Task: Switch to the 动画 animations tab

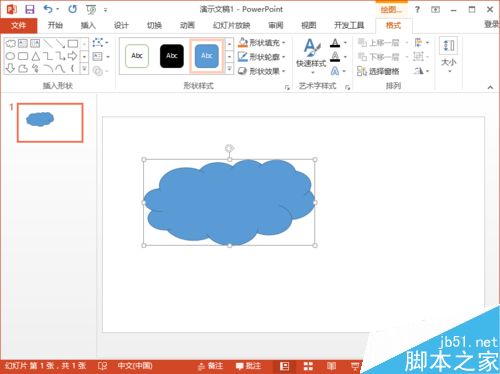Action: coord(187,25)
